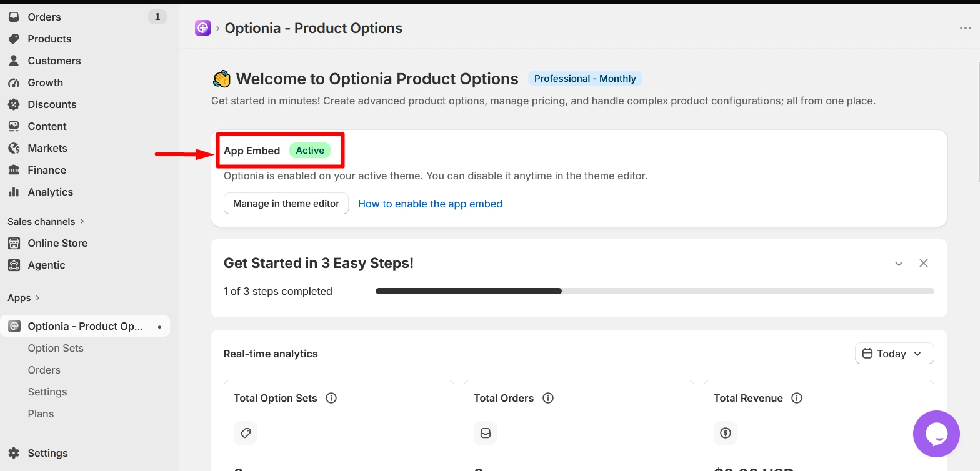Image resolution: width=980 pixels, height=471 pixels.
Task: Dismiss the Get Started steps card
Action: click(x=924, y=263)
